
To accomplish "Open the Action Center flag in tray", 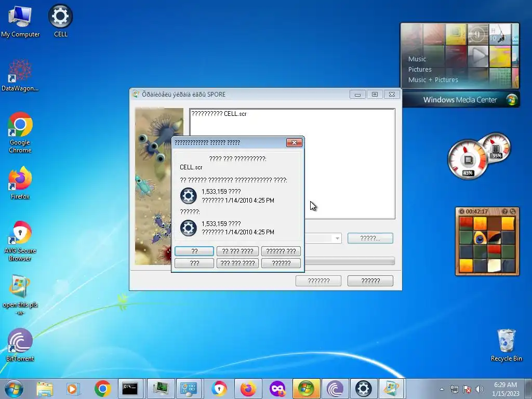I will [x=467, y=389].
